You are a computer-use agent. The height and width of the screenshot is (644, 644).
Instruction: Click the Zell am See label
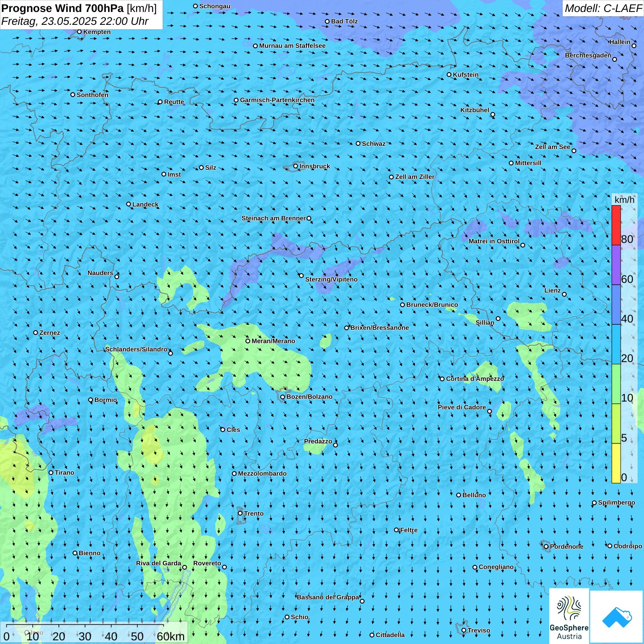pyautogui.click(x=552, y=147)
